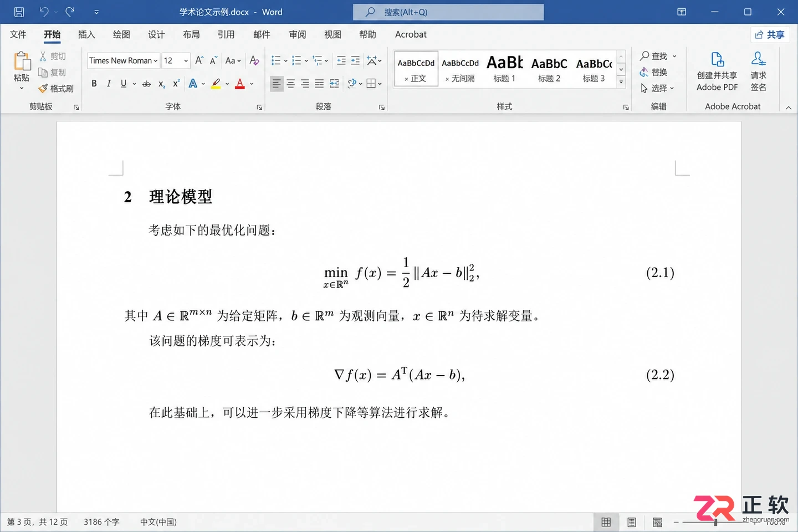This screenshot has width=798, height=532.
Task: Toggle Bold formatting
Action: pos(94,84)
